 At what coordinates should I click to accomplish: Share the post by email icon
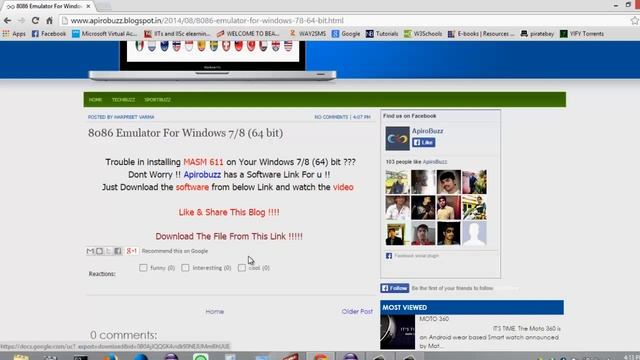[x=90, y=251]
